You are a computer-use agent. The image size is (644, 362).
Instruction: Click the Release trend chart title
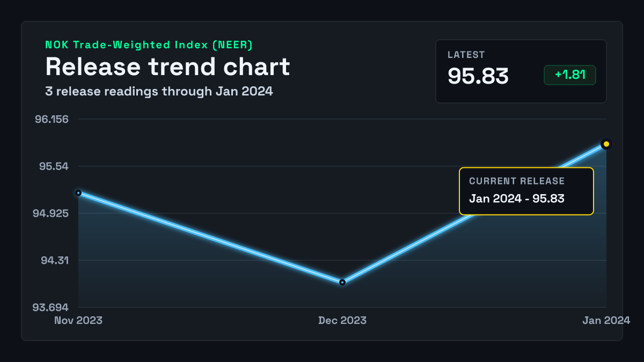[167, 67]
